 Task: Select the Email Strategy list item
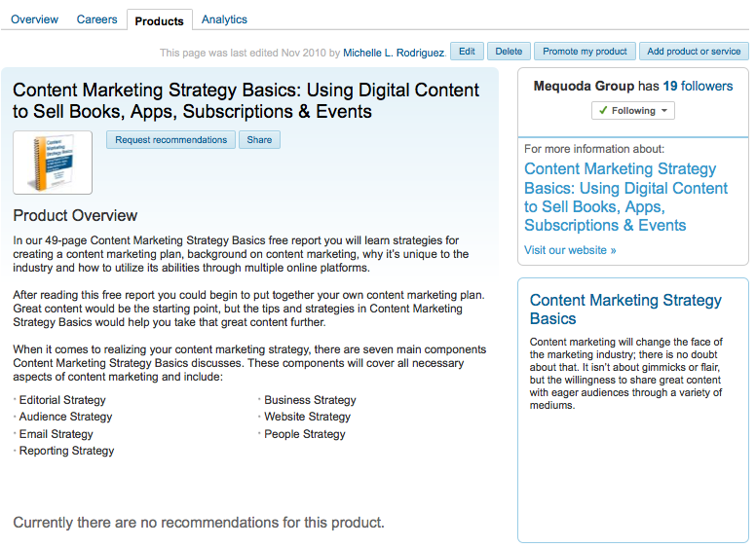coord(56,434)
